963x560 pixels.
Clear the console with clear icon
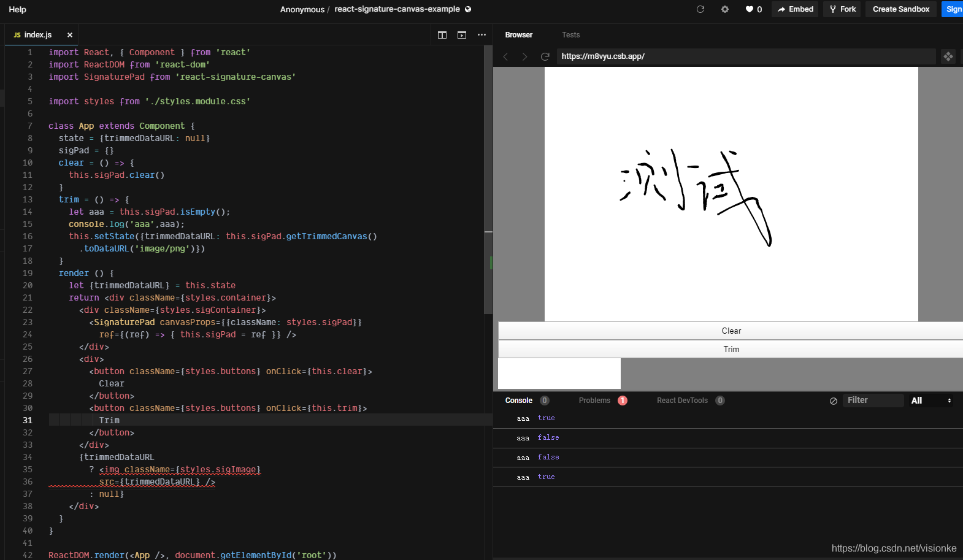point(834,401)
